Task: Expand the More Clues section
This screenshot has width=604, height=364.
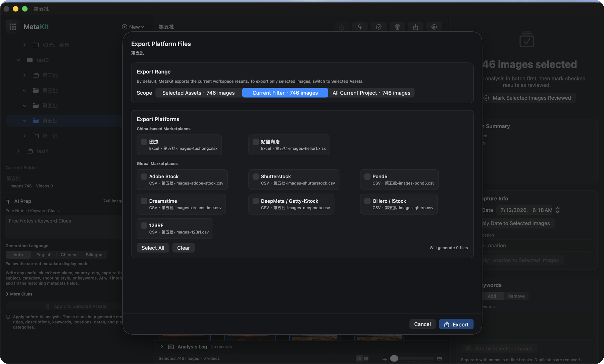Action: tap(19, 294)
